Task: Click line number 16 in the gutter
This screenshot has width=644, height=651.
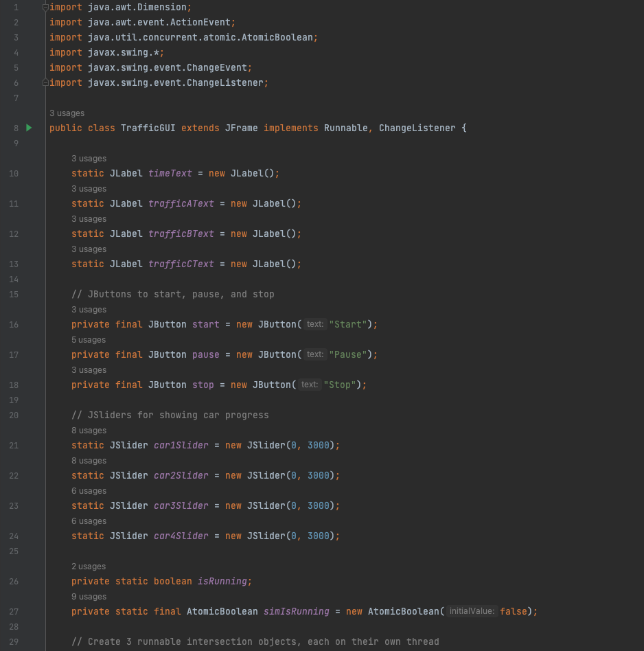Action: tap(14, 325)
